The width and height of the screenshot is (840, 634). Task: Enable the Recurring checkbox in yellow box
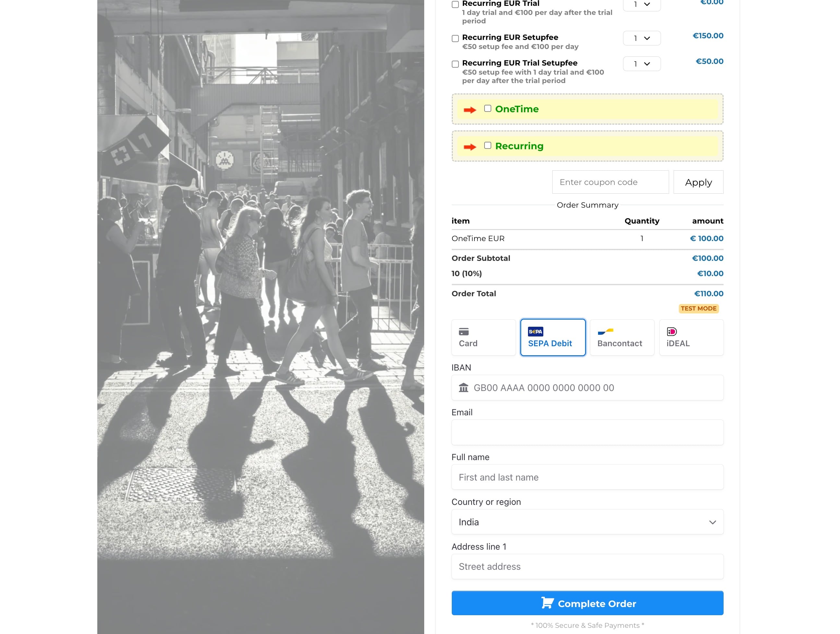487,145
